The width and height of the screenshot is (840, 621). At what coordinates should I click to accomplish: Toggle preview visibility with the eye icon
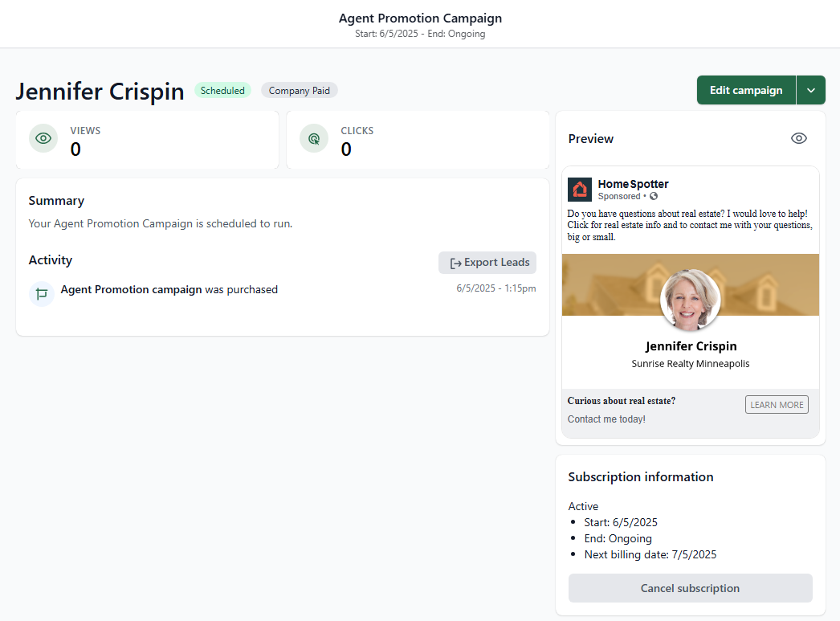[x=799, y=138]
